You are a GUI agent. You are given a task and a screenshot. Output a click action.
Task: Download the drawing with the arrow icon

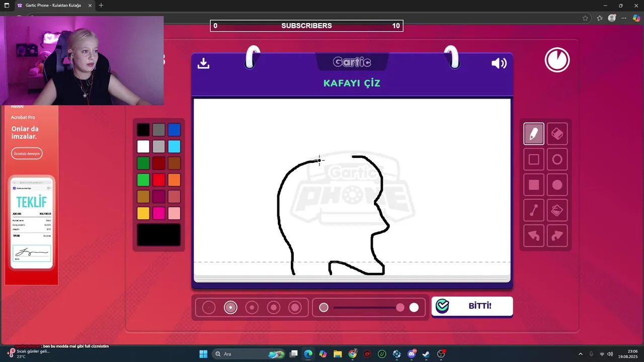(x=203, y=63)
